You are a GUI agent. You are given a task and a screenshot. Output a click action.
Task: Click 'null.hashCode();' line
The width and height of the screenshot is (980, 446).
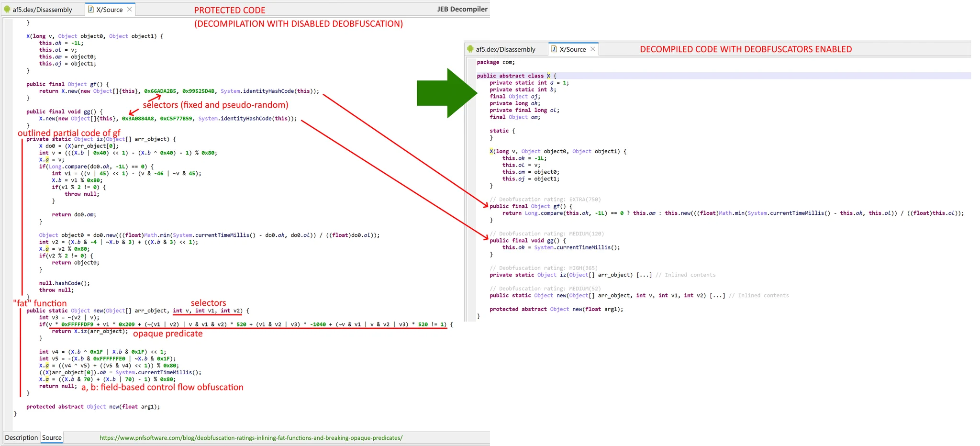click(65, 283)
